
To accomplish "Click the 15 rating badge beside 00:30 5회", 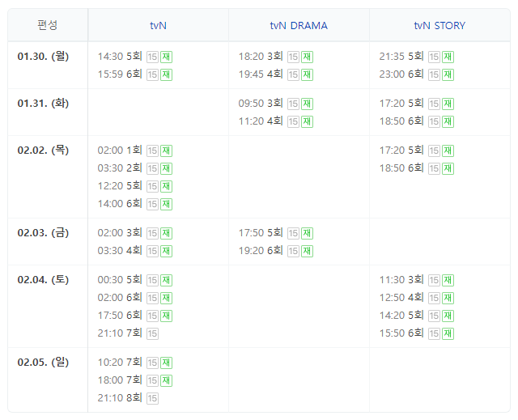I will click(x=152, y=280).
